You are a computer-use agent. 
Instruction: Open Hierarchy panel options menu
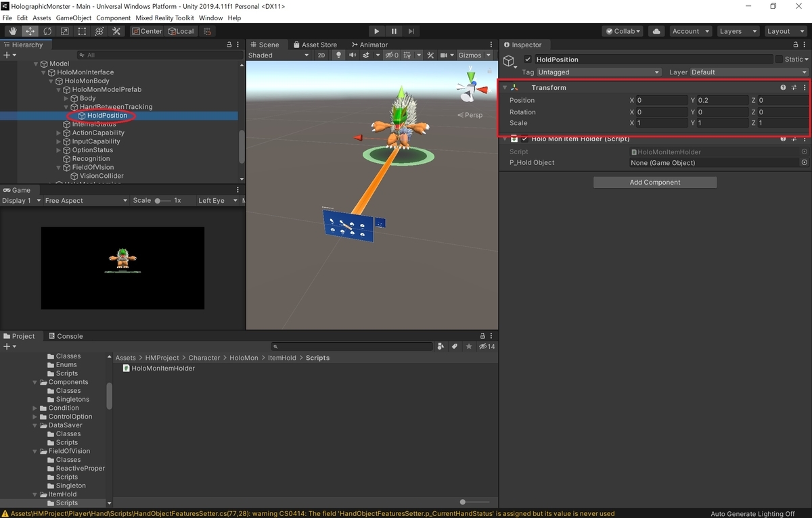coord(238,45)
